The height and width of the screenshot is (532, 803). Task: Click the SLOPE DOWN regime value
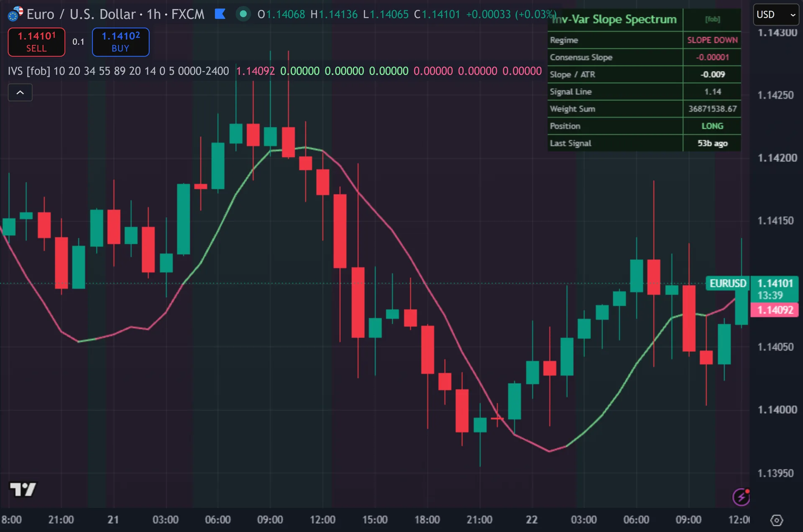coord(712,40)
